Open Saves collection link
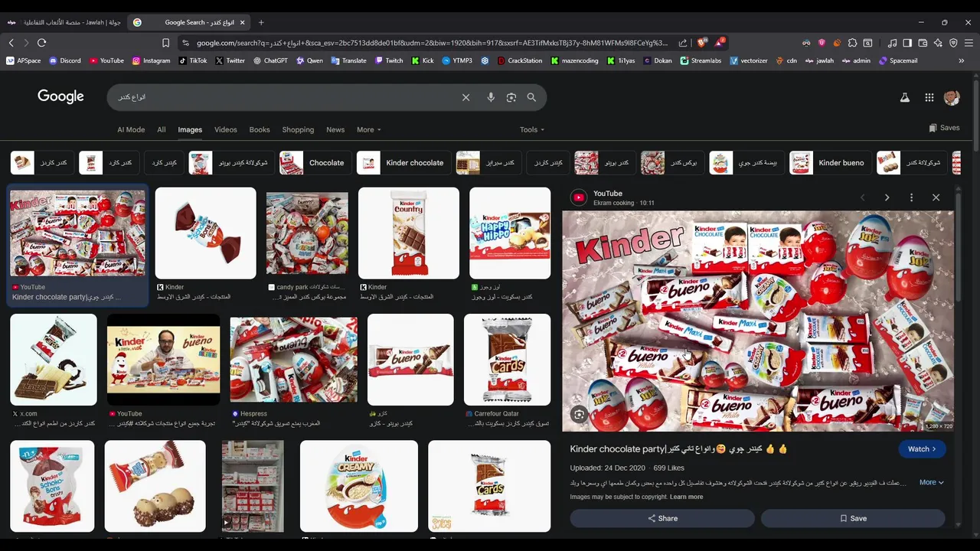The width and height of the screenshot is (980, 551). 944,128
